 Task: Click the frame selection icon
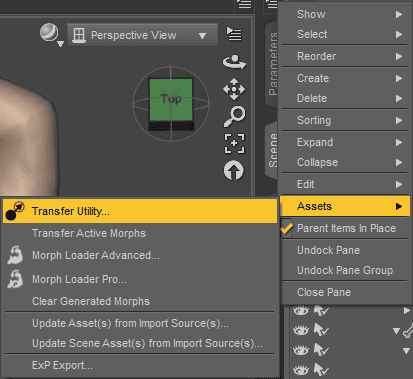(x=234, y=144)
